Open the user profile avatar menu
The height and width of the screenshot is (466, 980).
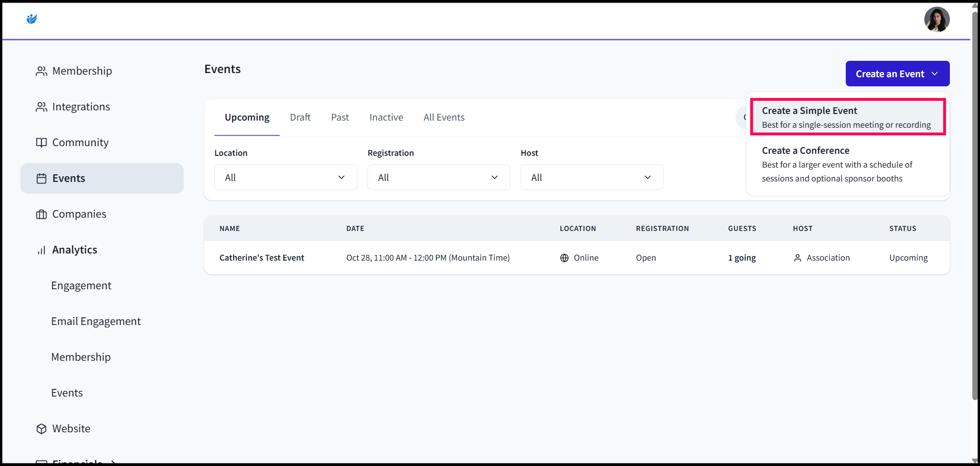click(x=937, y=19)
